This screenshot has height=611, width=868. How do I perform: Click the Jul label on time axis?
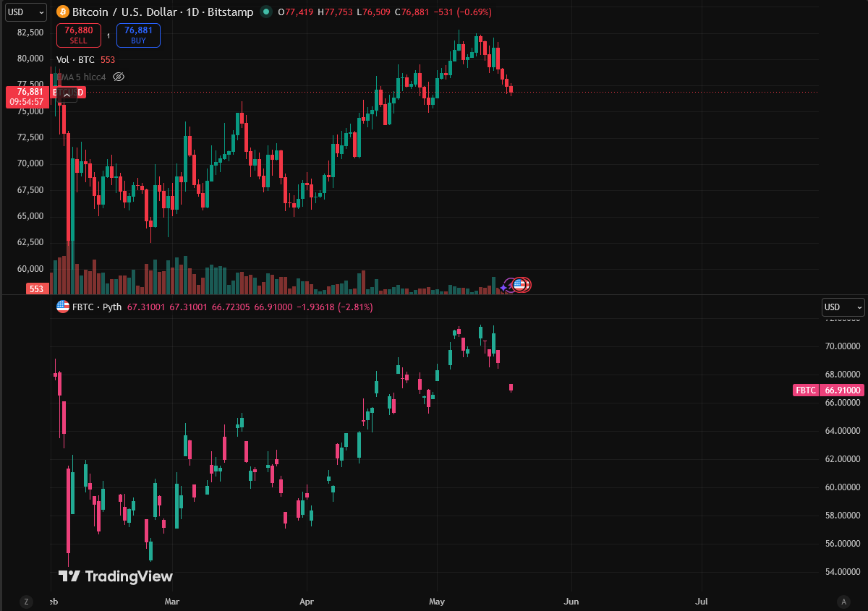pyautogui.click(x=701, y=601)
